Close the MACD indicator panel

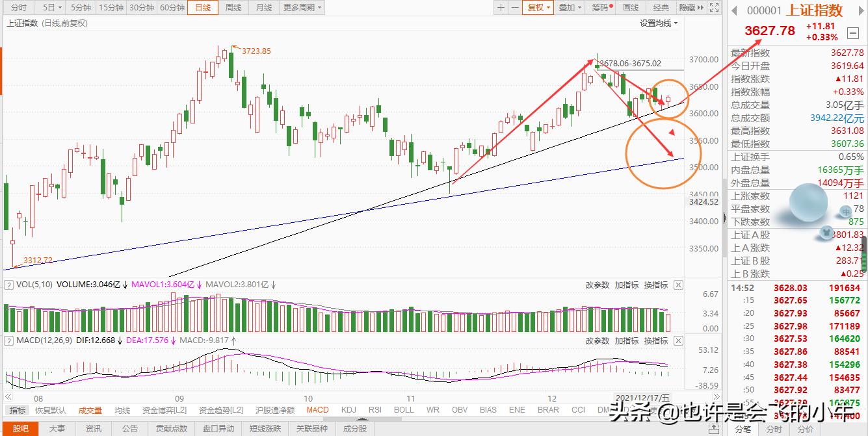tap(678, 340)
